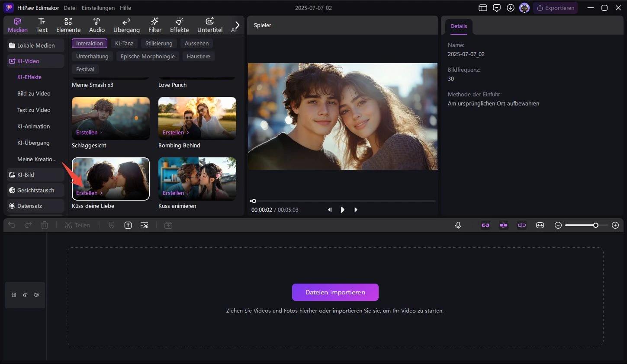Toggle the purple link clips button

[486, 225]
